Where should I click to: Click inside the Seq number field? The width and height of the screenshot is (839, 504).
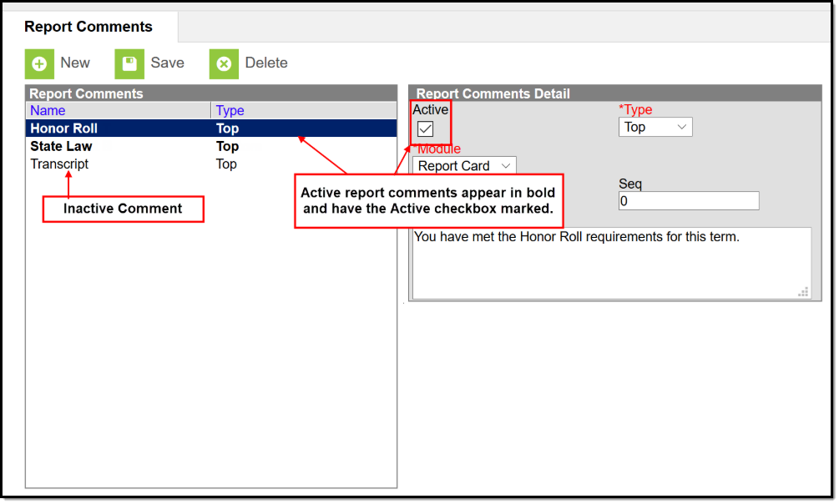688,200
